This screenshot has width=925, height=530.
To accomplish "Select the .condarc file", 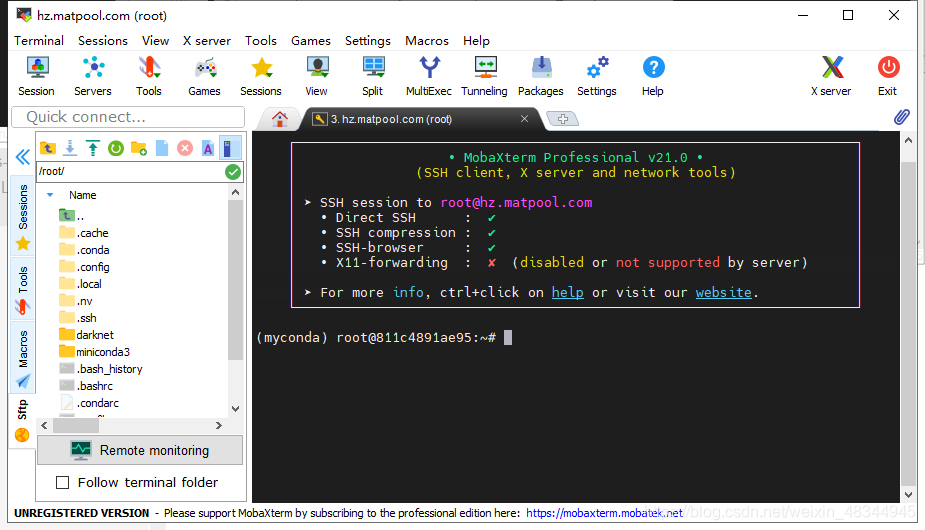I will point(89,403).
